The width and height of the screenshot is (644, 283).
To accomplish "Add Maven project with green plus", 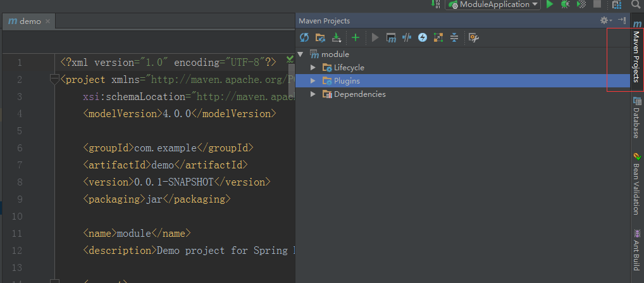I will [x=356, y=38].
